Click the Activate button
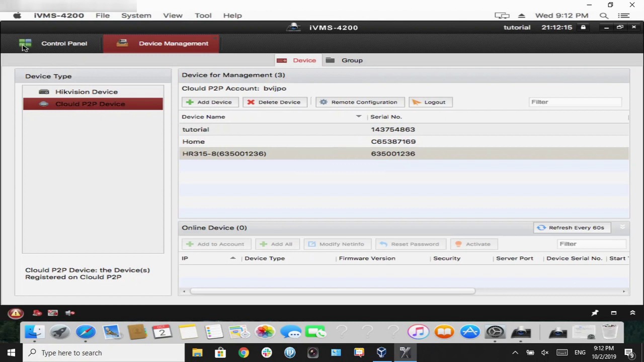Screen dimensions: 644x362 [x=473, y=244]
